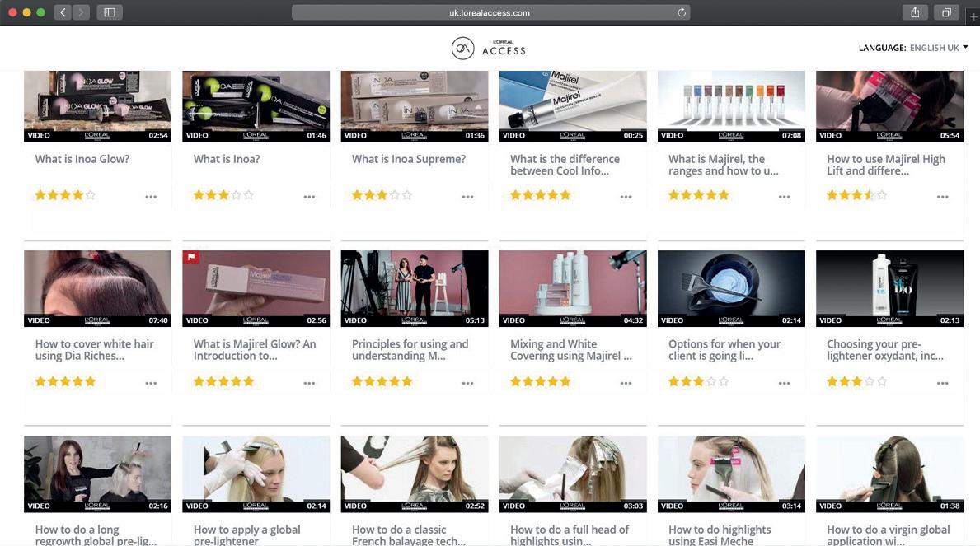Play the Inoa Glow video thumbnail
Viewport: 980px width, 546px height.
point(97,106)
